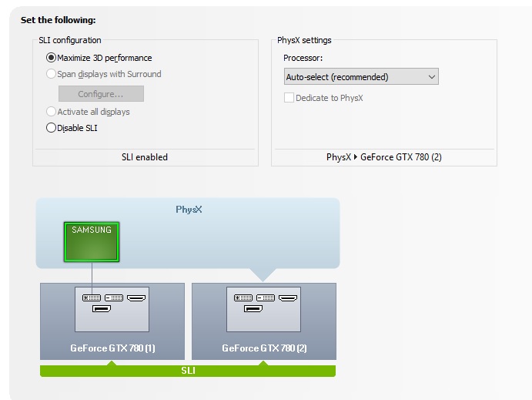
Task: Tick the Dedicate to PhysX checkbox
Action: (x=289, y=98)
